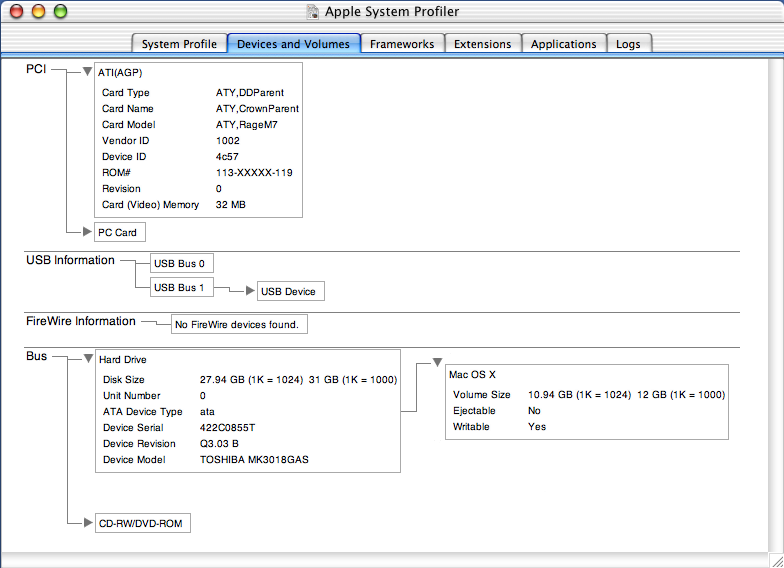
Task: Click the 32 MB video memory value
Action: point(230,204)
